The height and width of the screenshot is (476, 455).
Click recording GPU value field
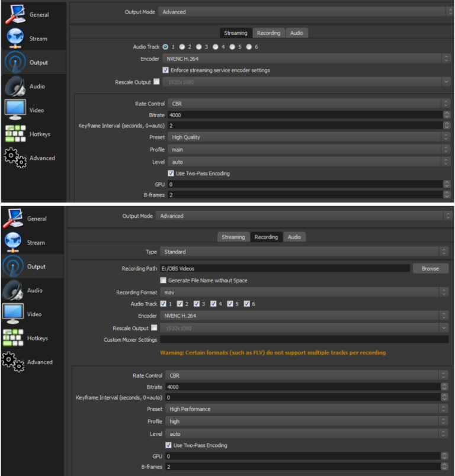[x=306, y=456]
